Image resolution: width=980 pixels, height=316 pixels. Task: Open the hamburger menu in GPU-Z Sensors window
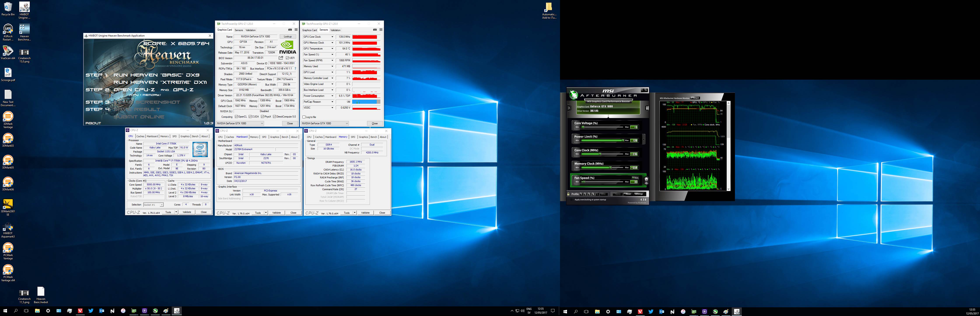[381, 30]
